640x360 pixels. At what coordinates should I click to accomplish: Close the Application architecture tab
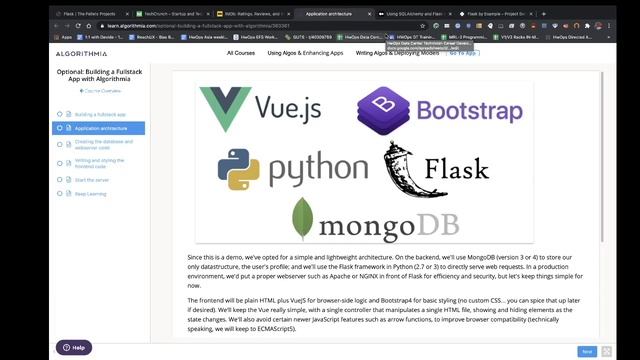369,14
